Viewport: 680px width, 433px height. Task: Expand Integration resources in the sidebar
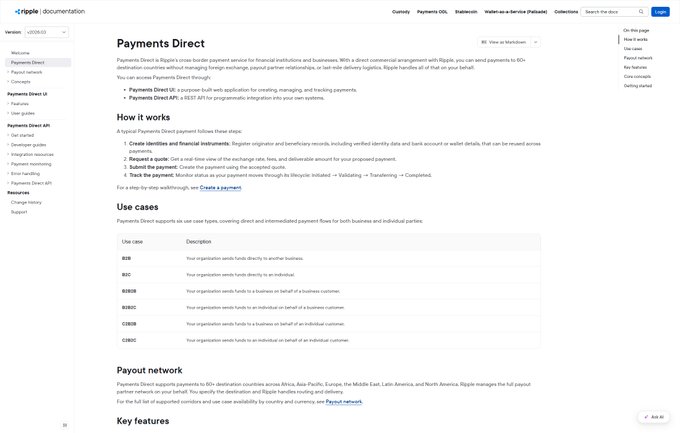click(x=32, y=154)
